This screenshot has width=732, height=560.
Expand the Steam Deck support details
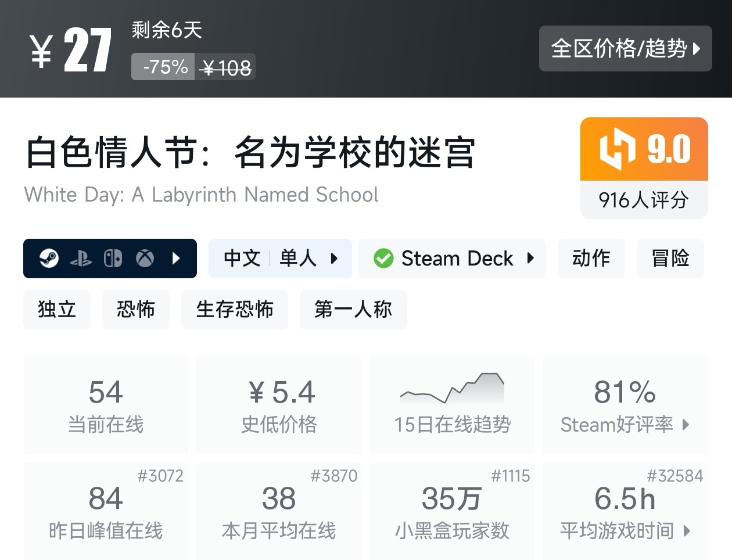point(530,258)
